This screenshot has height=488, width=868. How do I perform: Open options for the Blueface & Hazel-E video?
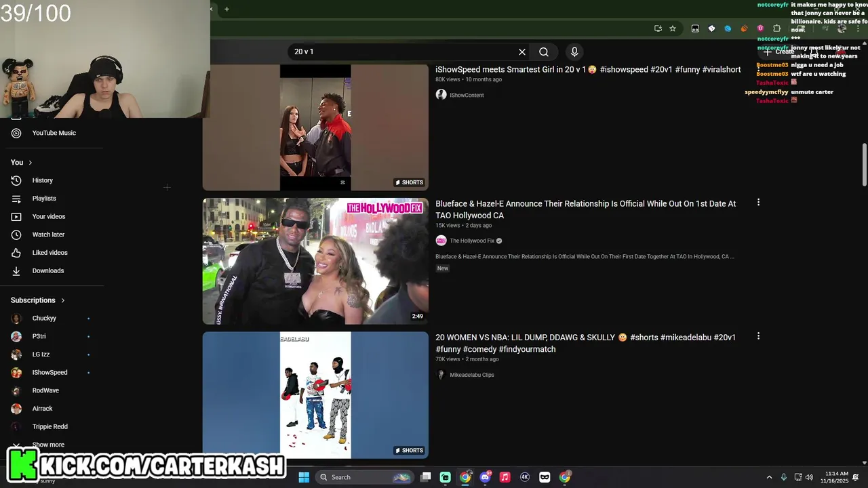point(758,203)
